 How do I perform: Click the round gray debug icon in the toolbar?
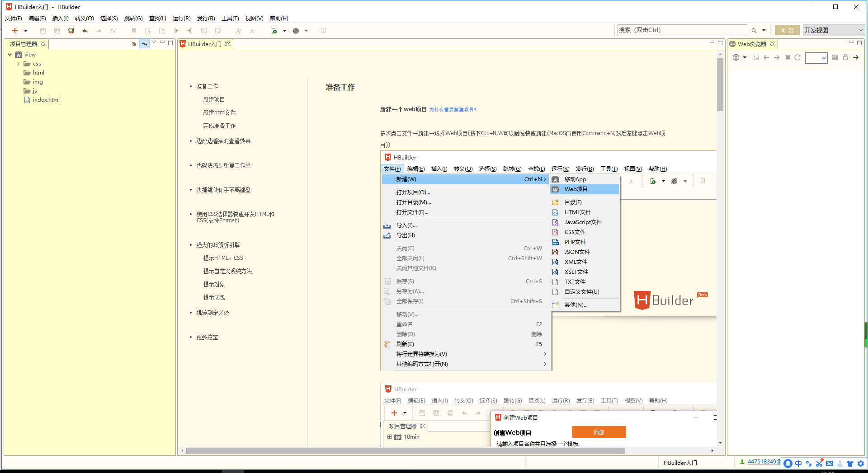click(296, 31)
